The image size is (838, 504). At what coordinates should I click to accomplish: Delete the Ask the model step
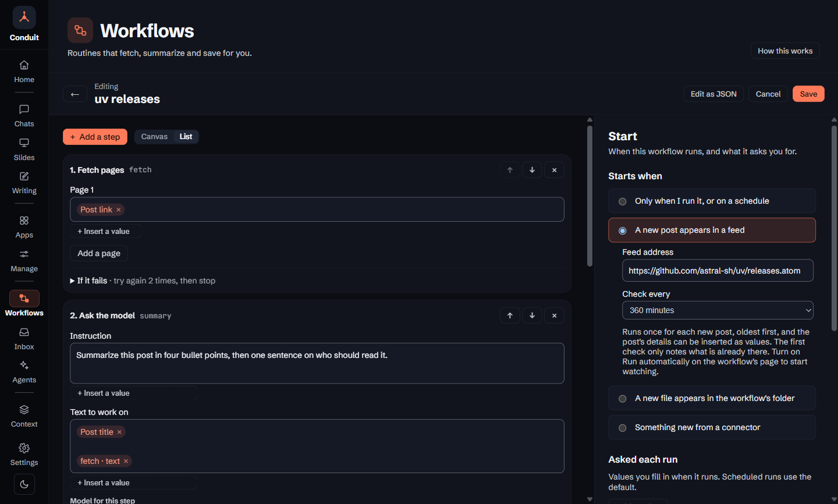(x=555, y=315)
